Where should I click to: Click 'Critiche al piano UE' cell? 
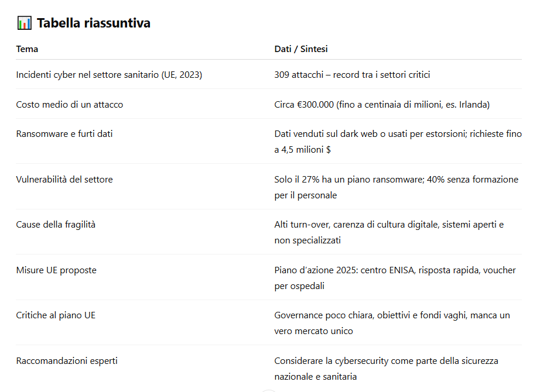[56, 315]
